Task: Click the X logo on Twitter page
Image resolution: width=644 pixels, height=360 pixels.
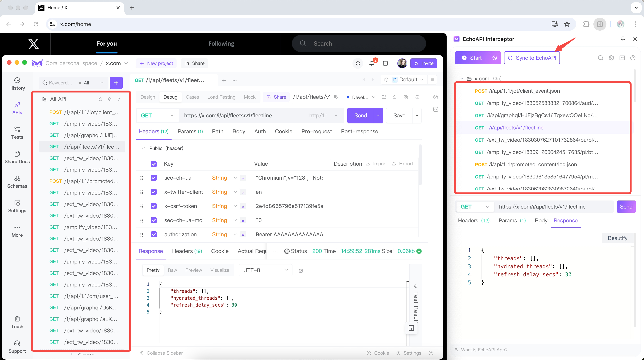Action: [33, 44]
